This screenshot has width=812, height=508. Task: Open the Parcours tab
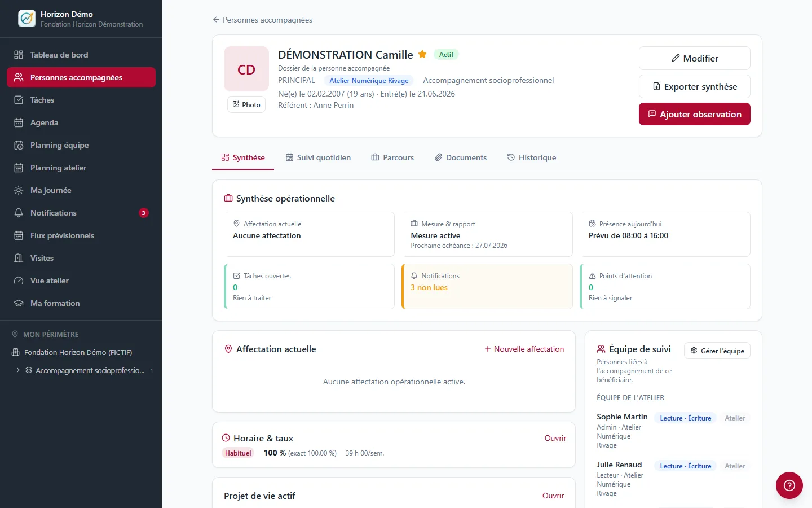392,157
